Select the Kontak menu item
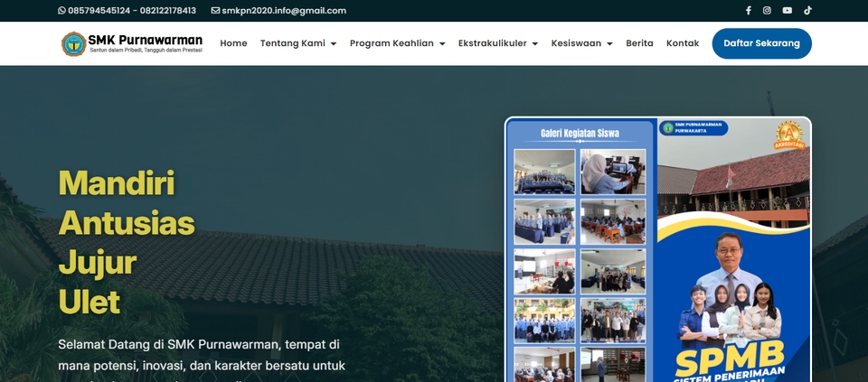This screenshot has height=382, width=868. [x=683, y=43]
